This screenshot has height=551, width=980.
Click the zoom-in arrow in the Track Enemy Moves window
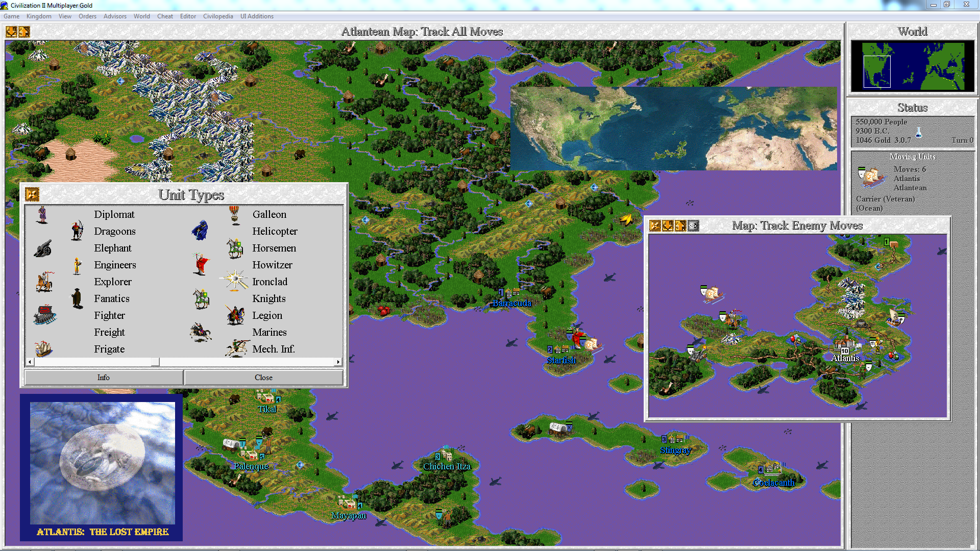680,226
